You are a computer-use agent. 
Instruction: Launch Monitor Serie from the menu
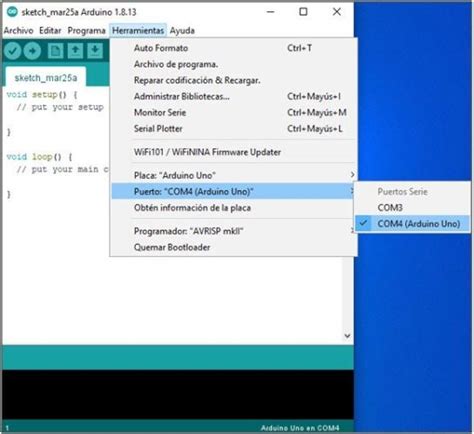pyautogui.click(x=233, y=112)
